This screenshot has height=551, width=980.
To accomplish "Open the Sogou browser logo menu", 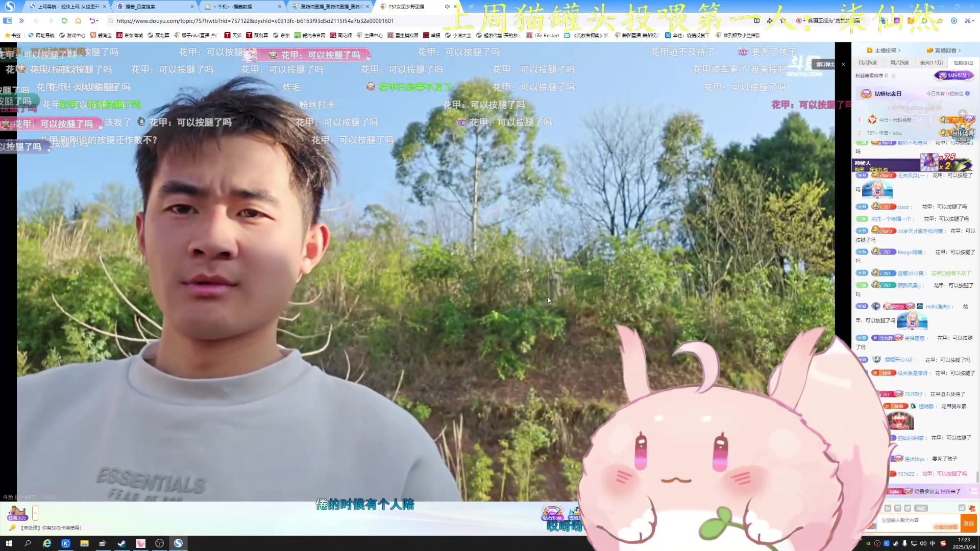I will (10, 7).
